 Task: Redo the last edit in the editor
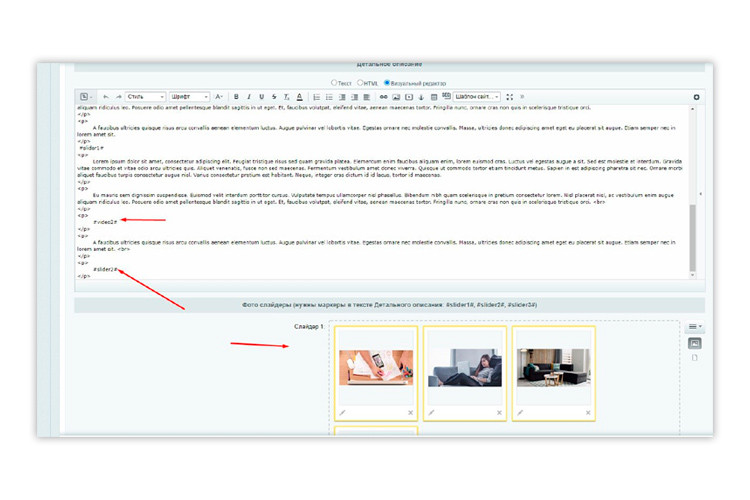click(118, 97)
